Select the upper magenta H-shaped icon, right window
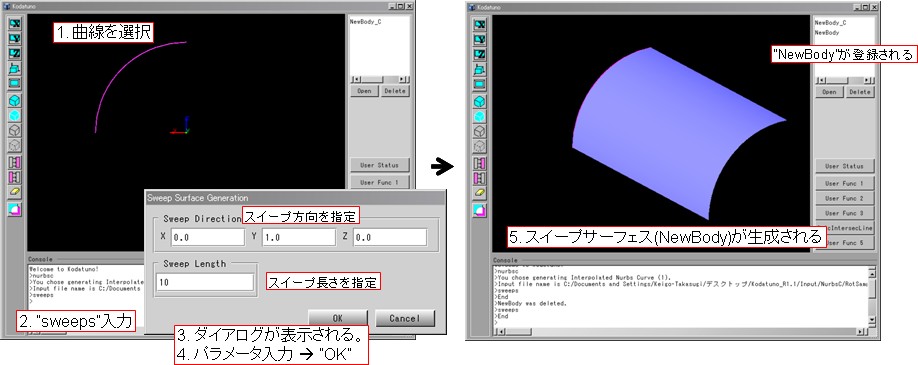This screenshot has width=918, height=365. [479, 162]
